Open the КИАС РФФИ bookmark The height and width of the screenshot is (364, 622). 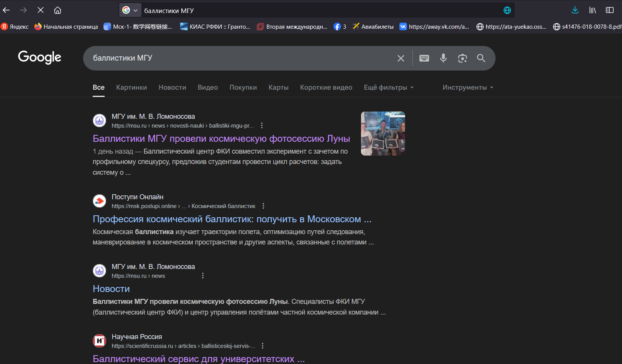[215, 26]
